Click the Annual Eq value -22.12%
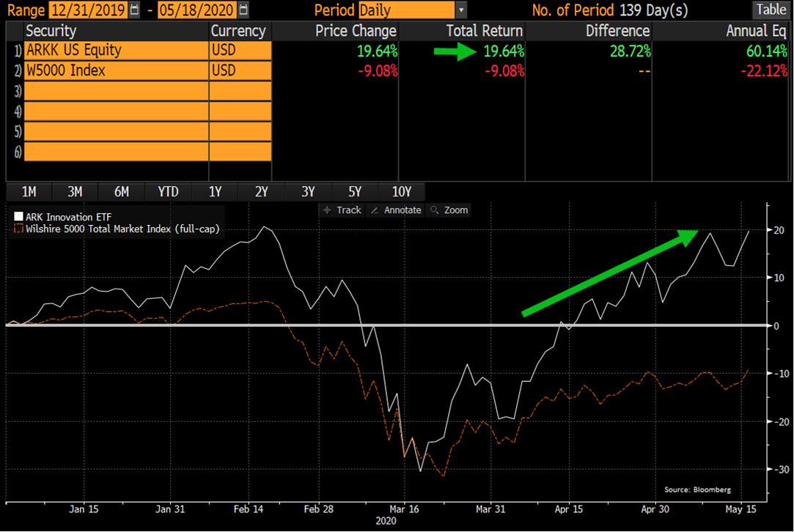This screenshot has width=794, height=532. point(764,71)
